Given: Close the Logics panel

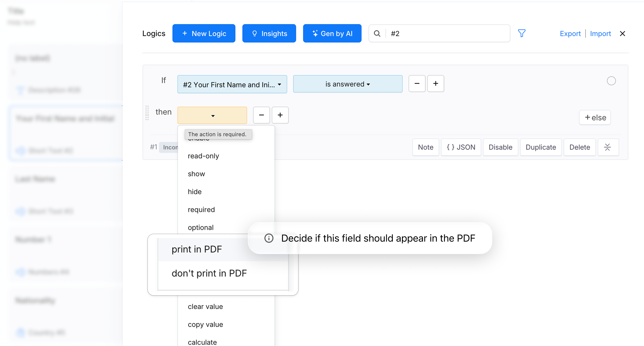Looking at the screenshot, I should 622,33.
